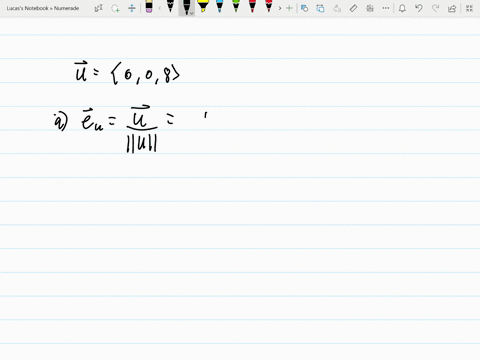Select the Lasso Select tool
The image size is (480, 360).
pyautogui.click(x=115, y=8)
